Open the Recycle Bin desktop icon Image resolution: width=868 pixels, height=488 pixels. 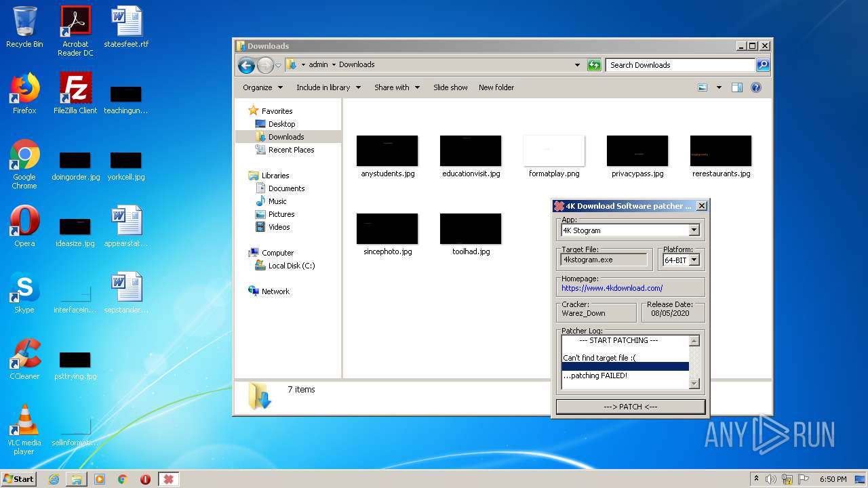[24, 27]
